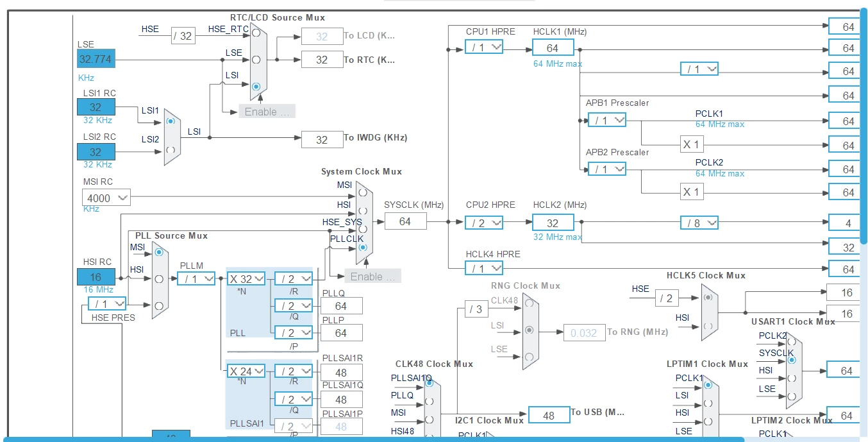The width and height of the screenshot is (868, 442).
Task: Open the CPU2 HPRE prescaler dropdown
Action: pyautogui.click(x=484, y=223)
